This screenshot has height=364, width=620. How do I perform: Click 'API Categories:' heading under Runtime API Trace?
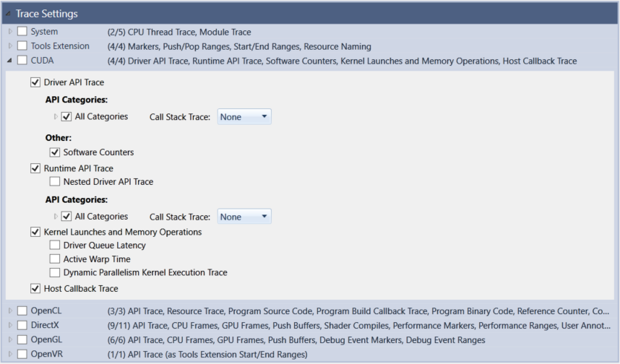pyautogui.click(x=77, y=199)
